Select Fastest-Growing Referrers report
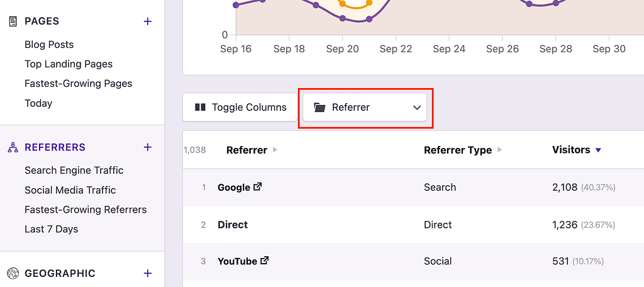Viewport: 644px width, 287px height. [x=86, y=210]
